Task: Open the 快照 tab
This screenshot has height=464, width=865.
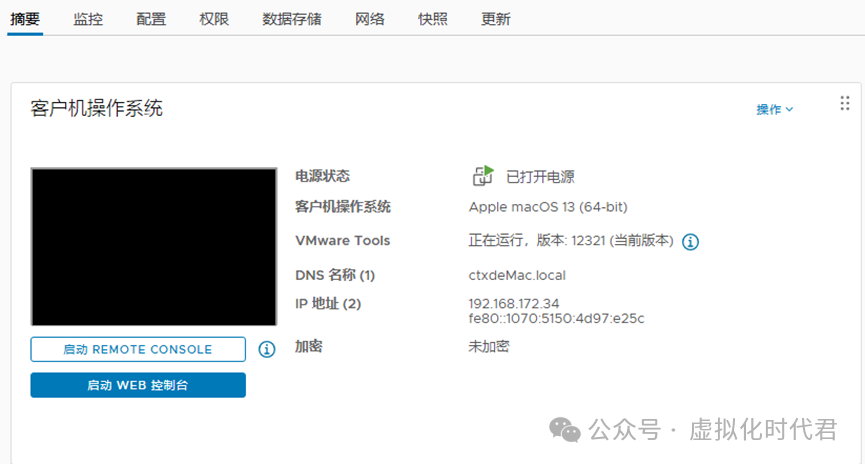Action: pyautogui.click(x=432, y=19)
